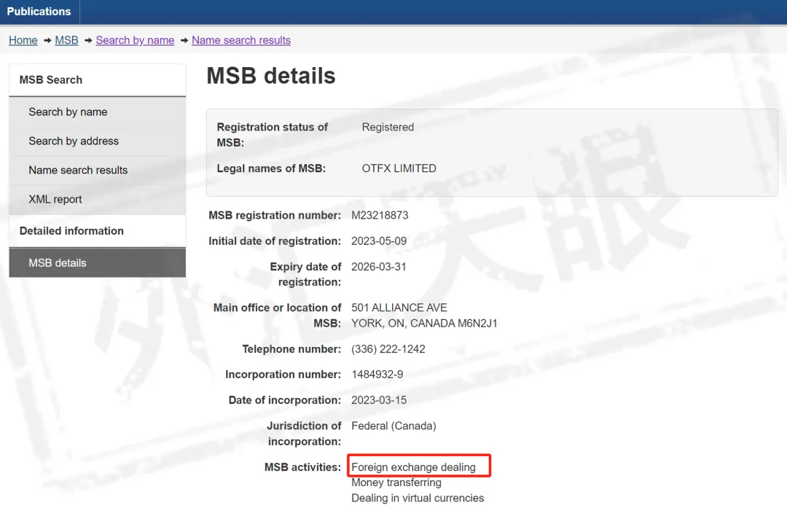Click Money transferring activity
The width and height of the screenshot is (787, 532).
click(396, 482)
